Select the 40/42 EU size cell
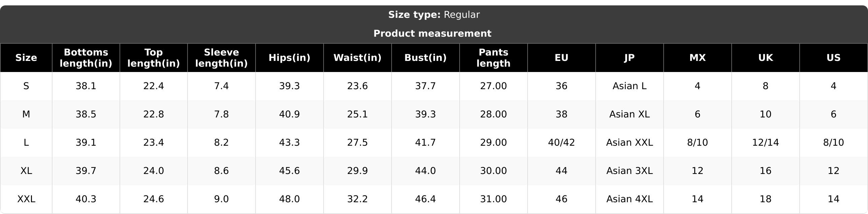868x214 pixels. [562, 142]
